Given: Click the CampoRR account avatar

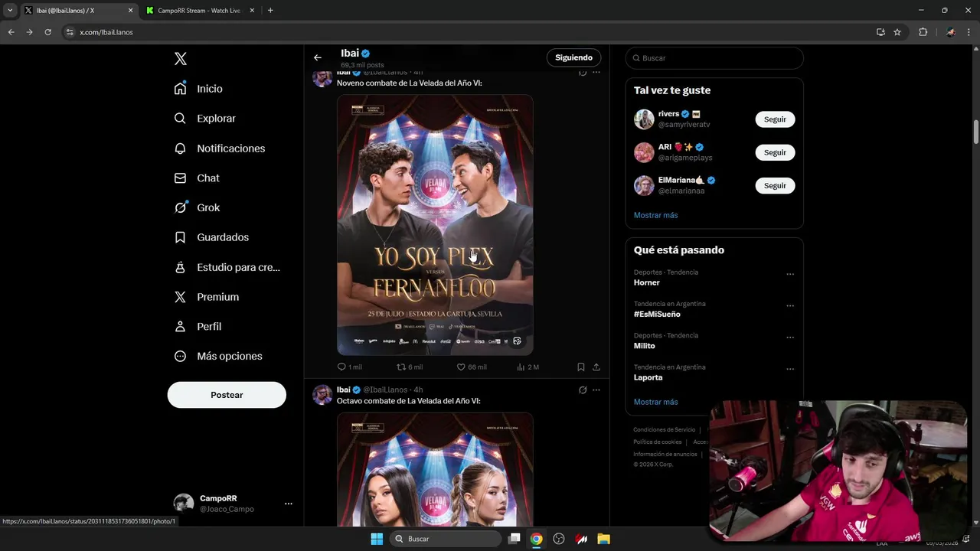Looking at the screenshot, I should 184,504.
